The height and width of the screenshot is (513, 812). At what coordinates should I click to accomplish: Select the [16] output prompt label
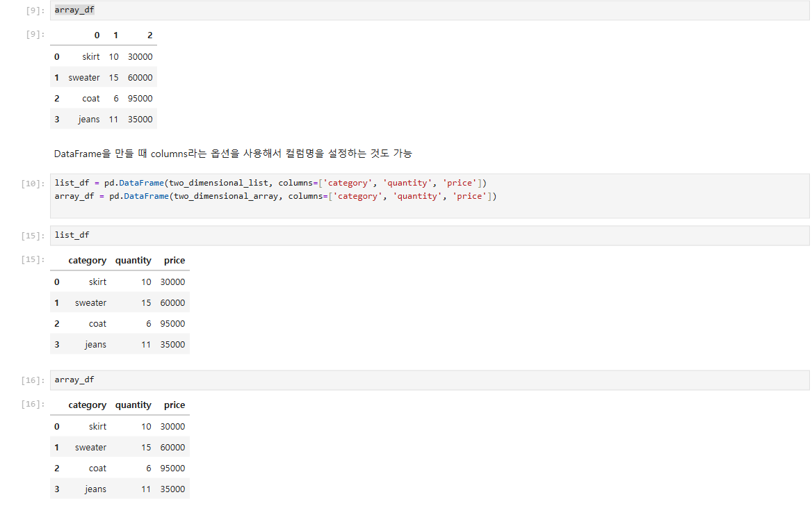(x=33, y=404)
